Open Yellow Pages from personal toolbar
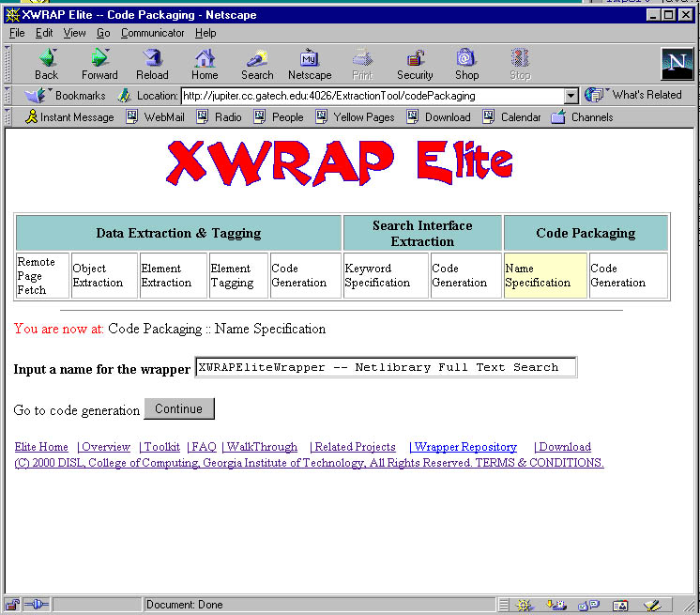The image size is (700, 615). click(355, 117)
